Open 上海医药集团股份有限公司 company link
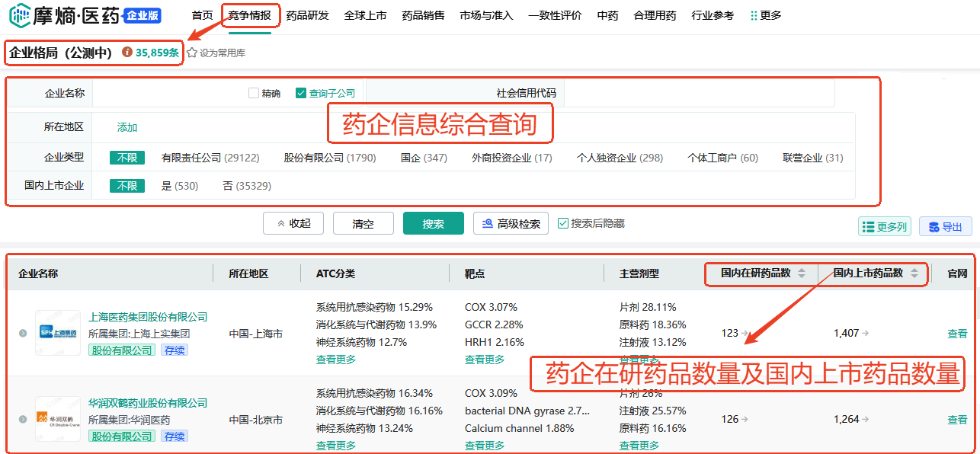Screen dimensions: 980x454 pyautogui.click(x=148, y=317)
